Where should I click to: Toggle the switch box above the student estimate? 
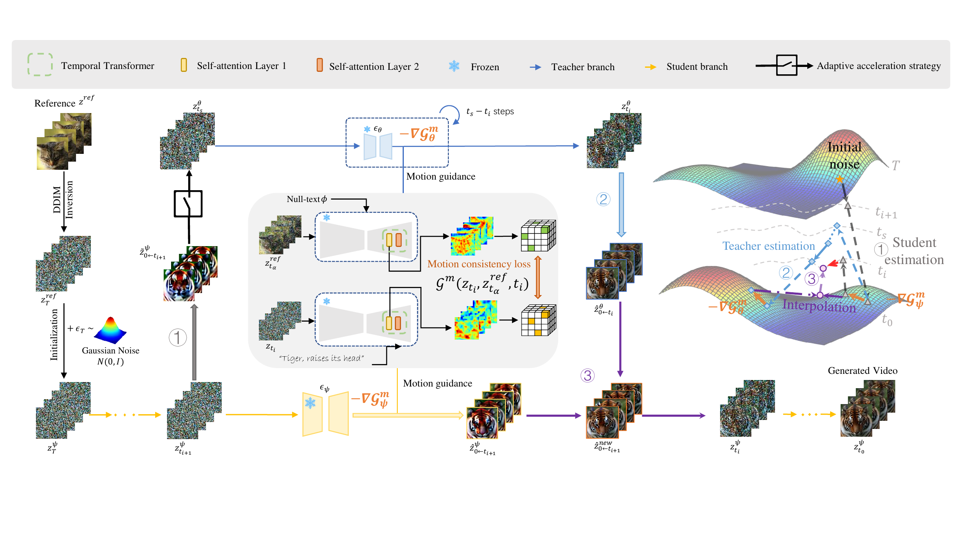pos(188,204)
